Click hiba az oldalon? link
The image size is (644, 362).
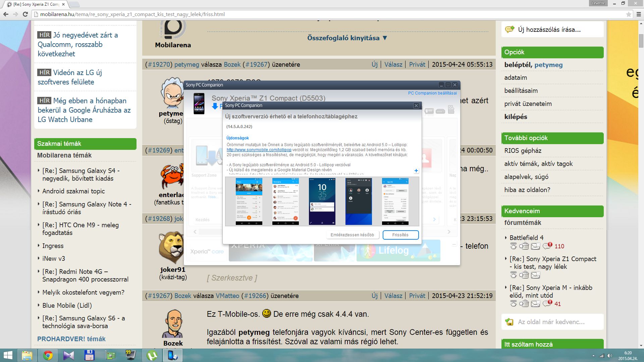tap(527, 190)
